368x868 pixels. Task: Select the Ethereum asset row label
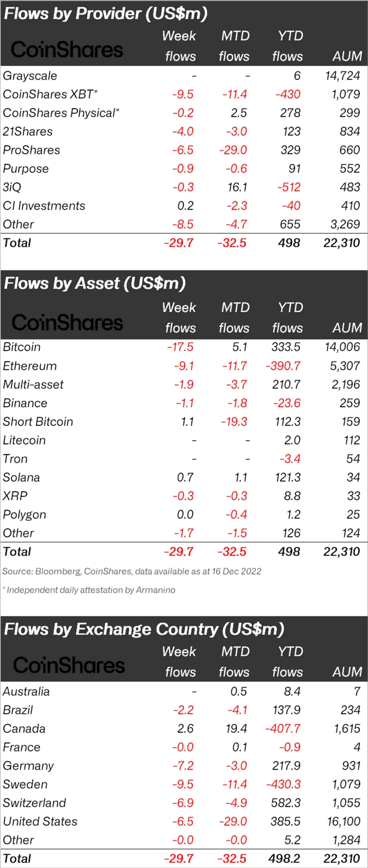coord(30,366)
